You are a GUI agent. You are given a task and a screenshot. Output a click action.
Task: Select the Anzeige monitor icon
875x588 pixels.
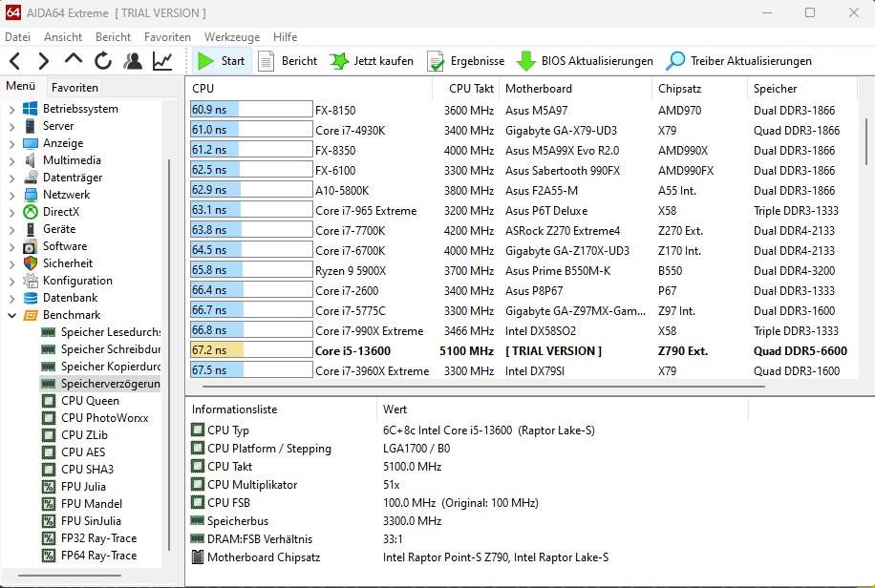(31, 143)
